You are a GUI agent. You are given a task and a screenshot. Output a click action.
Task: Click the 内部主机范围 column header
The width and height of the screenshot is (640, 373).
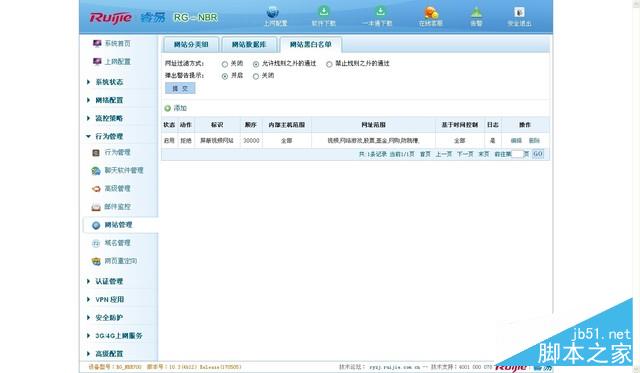click(x=287, y=125)
